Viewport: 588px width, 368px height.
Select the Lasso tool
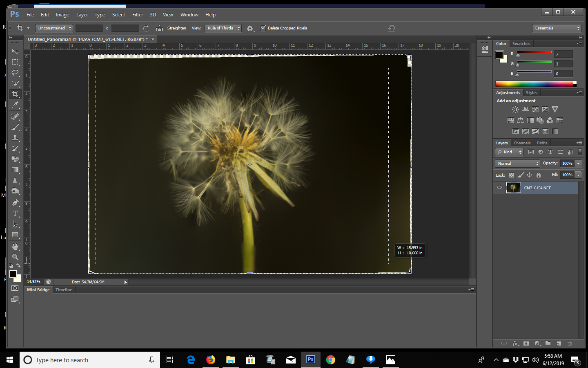click(x=15, y=73)
